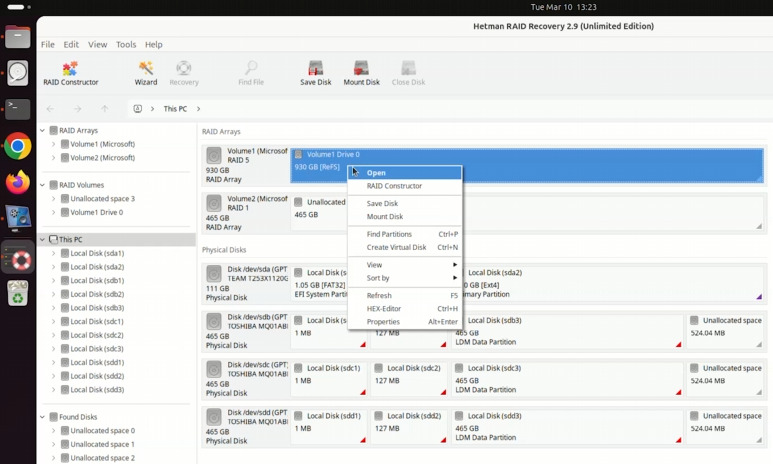
Task: Choose Properties in the context menu
Action: point(405,321)
